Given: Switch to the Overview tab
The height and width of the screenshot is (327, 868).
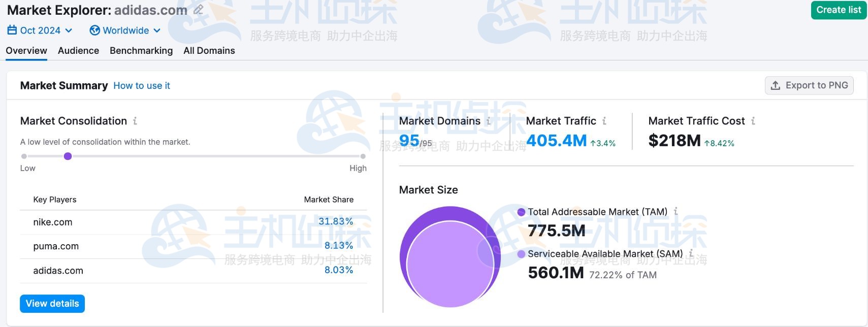Looking at the screenshot, I should pyautogui.click(x=26, y=51).
